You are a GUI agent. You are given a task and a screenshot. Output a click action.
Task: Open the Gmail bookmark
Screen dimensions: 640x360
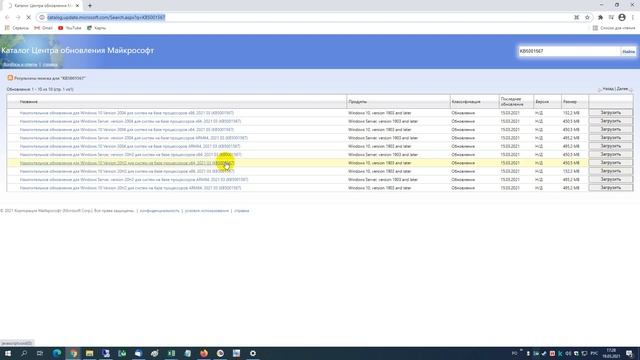(x=43, y=28)
